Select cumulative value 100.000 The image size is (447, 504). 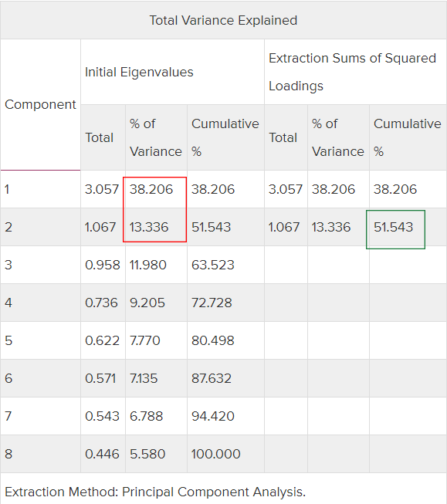(216, 454)
